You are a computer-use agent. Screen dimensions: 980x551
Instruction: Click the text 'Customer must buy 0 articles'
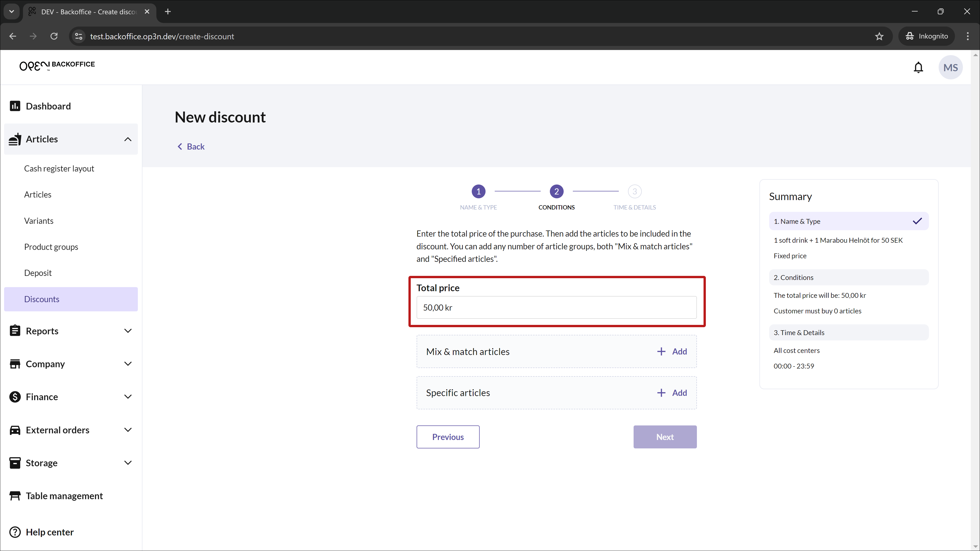(x=817, y=311)
